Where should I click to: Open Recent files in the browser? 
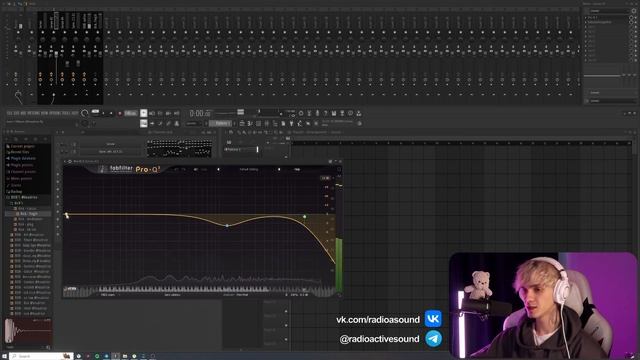coord(20,152)
